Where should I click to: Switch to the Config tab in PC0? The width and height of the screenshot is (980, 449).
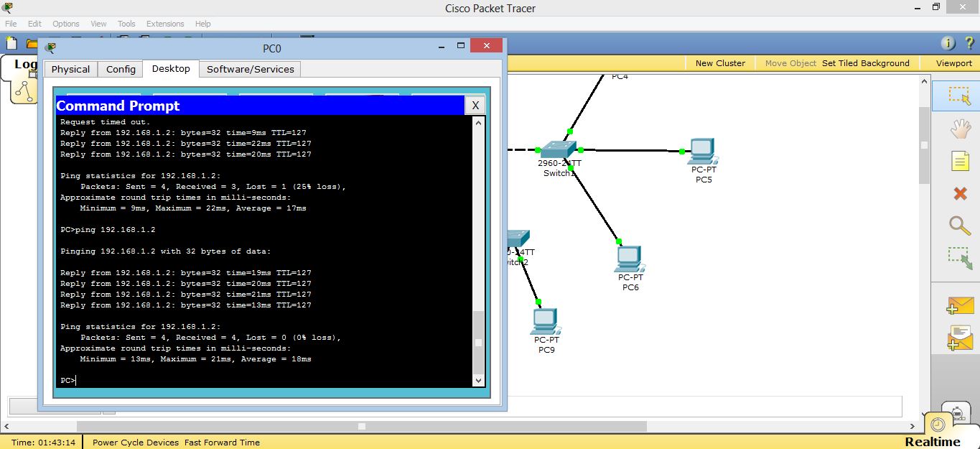tap(121, 69)
